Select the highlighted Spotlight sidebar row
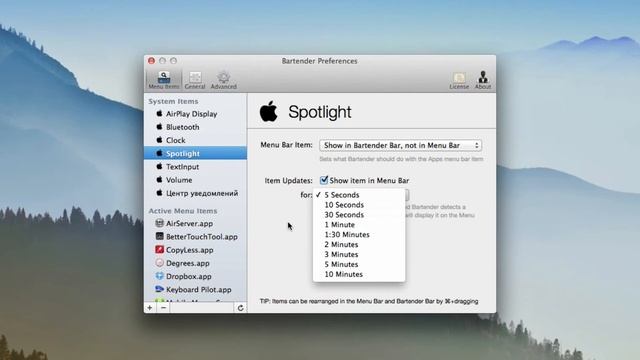The width and height of the screenshot is (640, 360). [195, 153]
